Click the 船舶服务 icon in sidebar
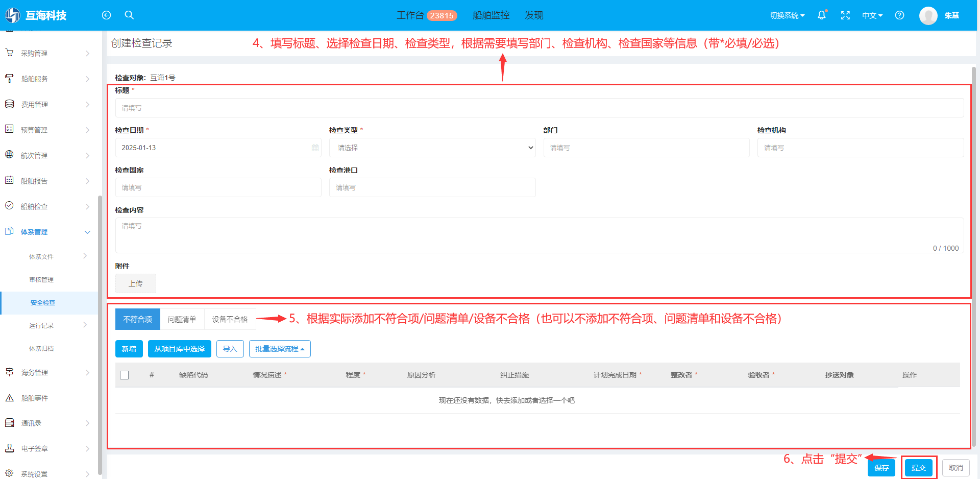 (9, 78)
